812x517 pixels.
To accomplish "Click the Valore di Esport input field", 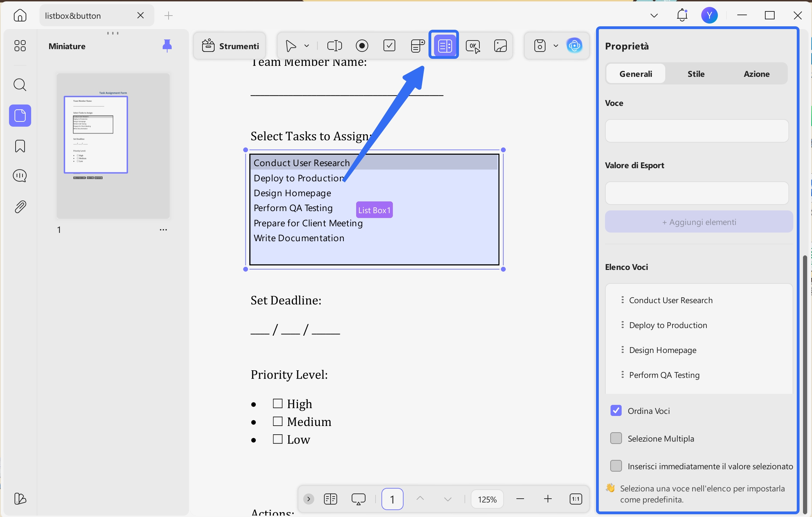I will coord(697,193).
